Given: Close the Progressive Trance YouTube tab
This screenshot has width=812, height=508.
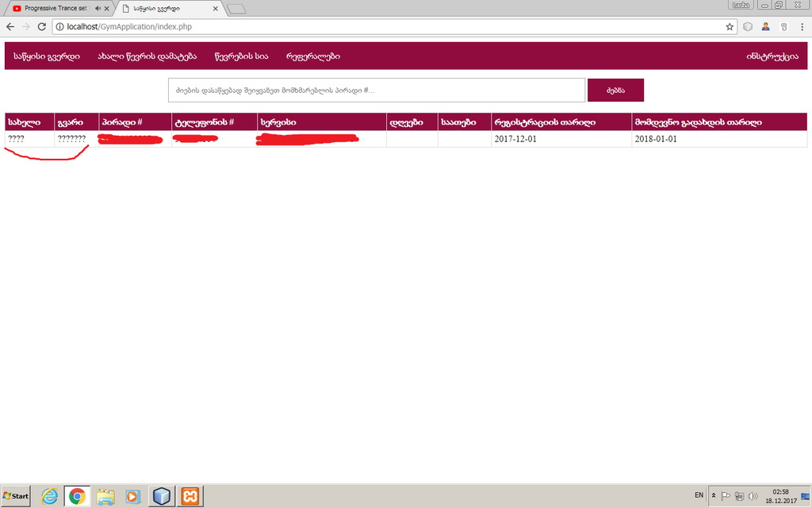Looking at the screenshot, I should click(107, 8).
